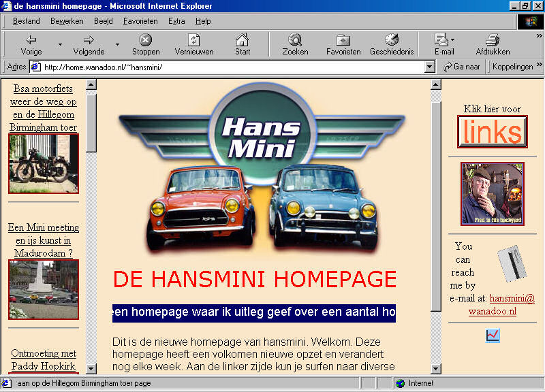This screenshot has height=392, width=545.
Task: Click the orange links button
Action: [492, 132]
